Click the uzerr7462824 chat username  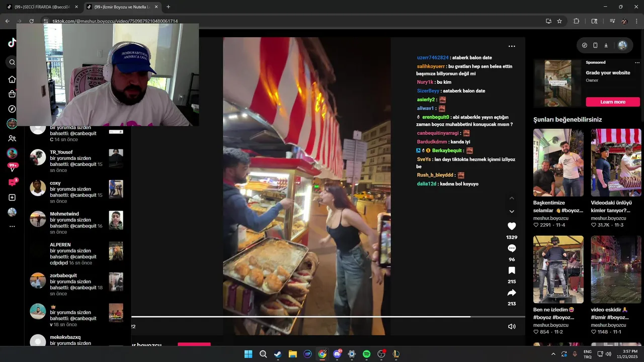pos(433,58)
